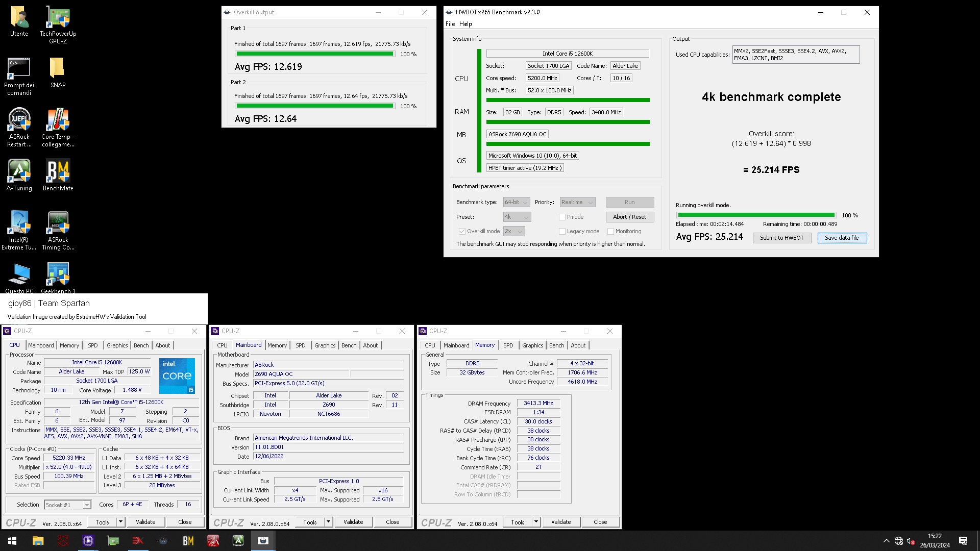
Task: Click Validate in the Mainboard CPU-Z window
Action: (x=353, y=522)
